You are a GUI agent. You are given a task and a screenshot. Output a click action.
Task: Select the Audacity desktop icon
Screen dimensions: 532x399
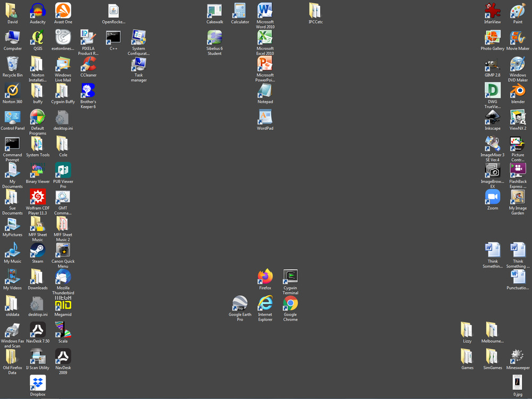[x=38, y=11]
